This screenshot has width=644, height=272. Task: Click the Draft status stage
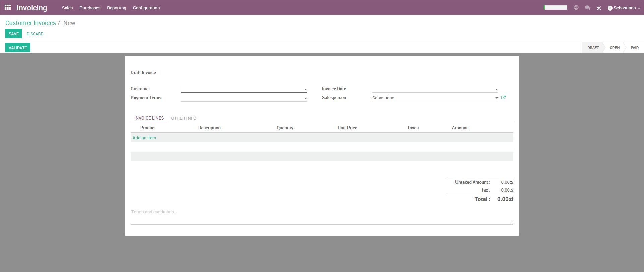pos(593,48)
